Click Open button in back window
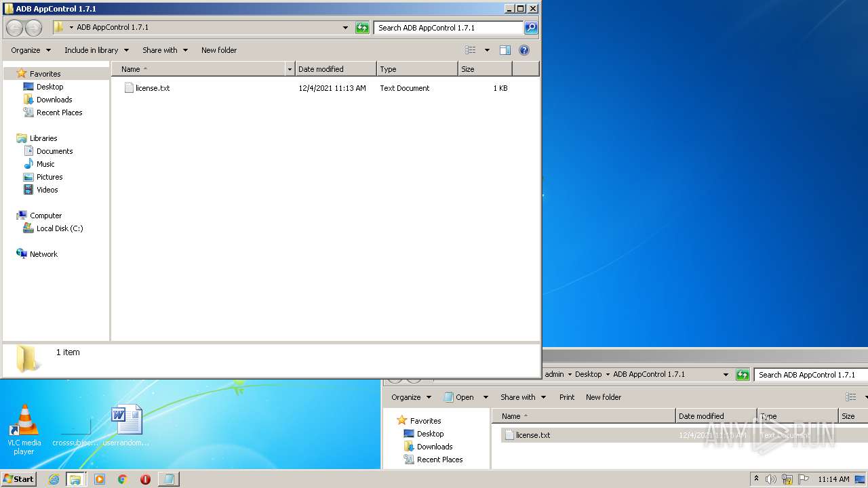This screenshot has width=868, height=488. [x=465, y=397]
